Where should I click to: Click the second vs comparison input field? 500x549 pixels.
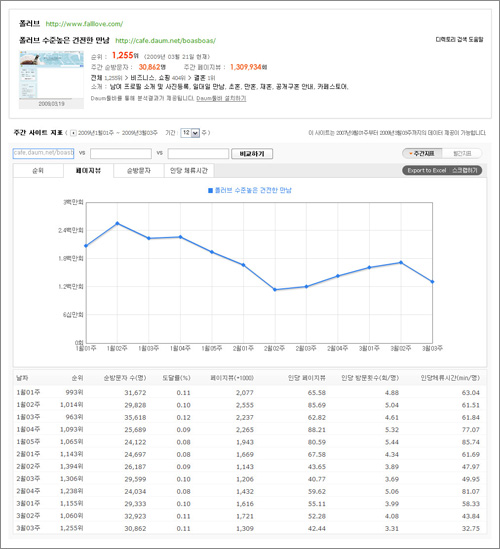point(198,153)
